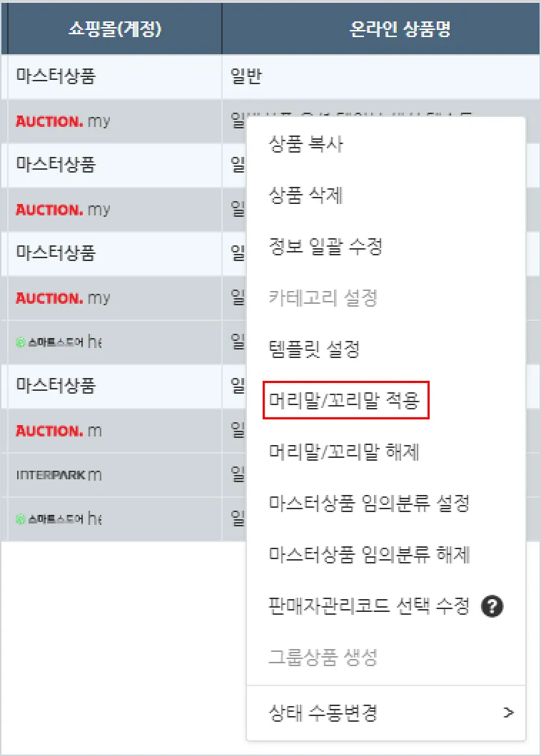Click the Interpark logo row
Screen dimensions: 541x756
point(59,475)
